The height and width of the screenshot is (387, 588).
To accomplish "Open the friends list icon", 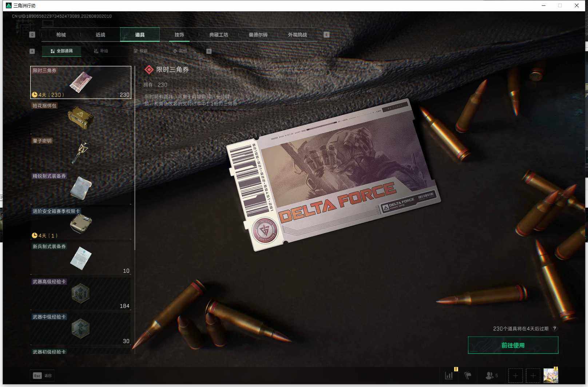I will pyautogui.click(x=491, y=375).
